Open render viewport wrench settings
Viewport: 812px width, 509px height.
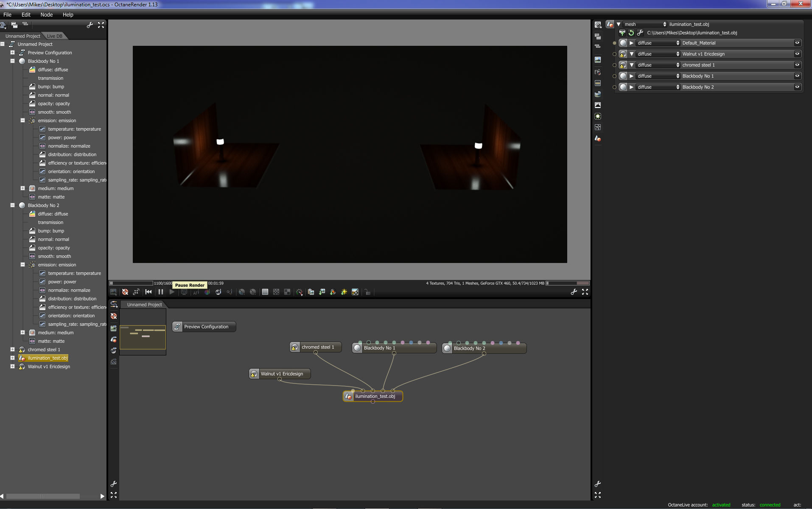pos(574,292)
